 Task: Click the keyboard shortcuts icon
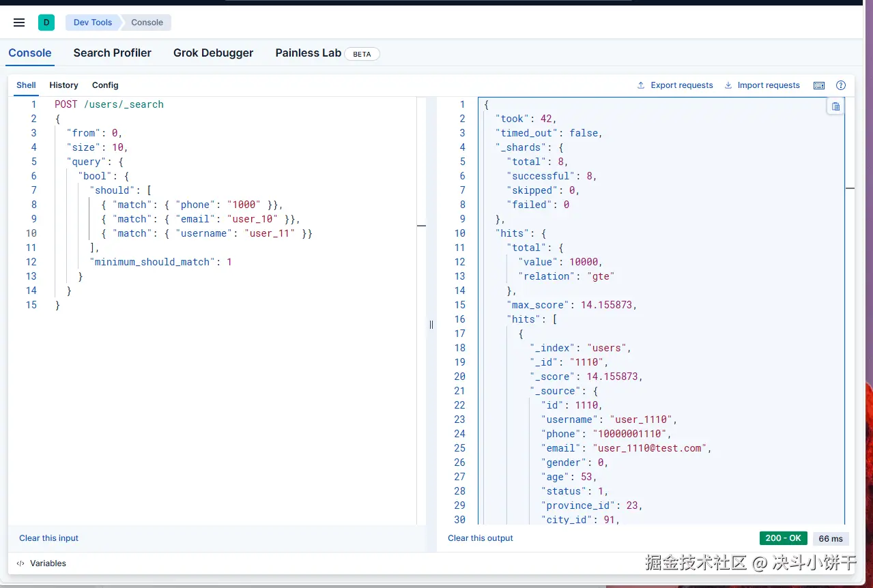tap(819, 85)
